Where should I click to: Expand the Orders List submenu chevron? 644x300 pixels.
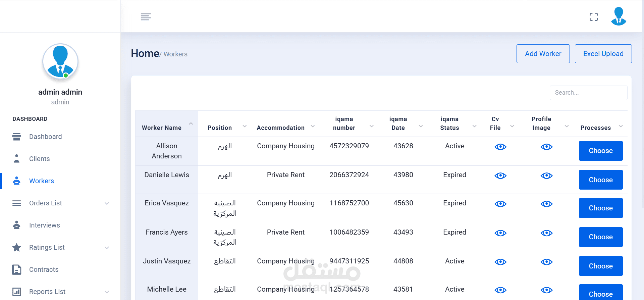tap(107, 203)
